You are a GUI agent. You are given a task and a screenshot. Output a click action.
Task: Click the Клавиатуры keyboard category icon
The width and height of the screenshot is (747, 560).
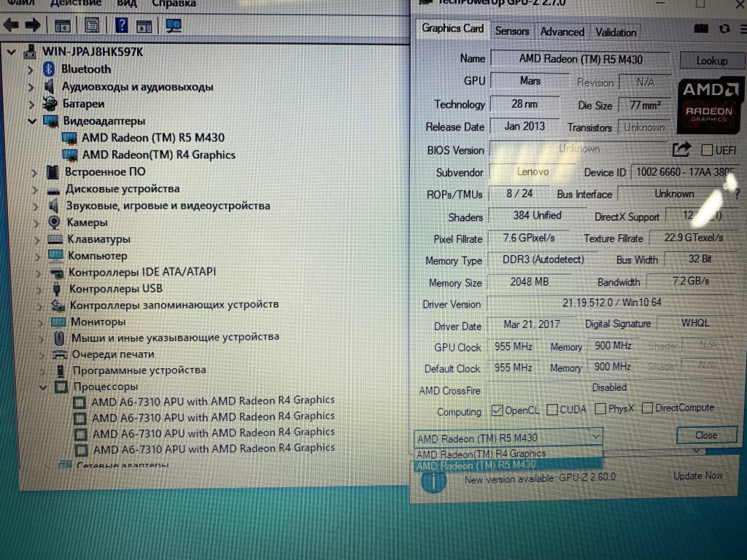point(55,239)
